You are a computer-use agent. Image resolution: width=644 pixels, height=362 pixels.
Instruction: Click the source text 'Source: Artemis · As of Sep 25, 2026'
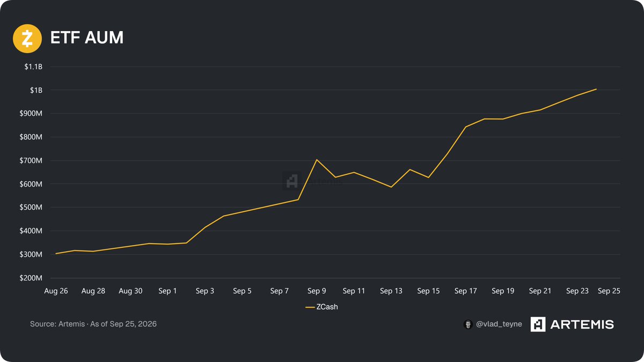[x=93, y=324]
